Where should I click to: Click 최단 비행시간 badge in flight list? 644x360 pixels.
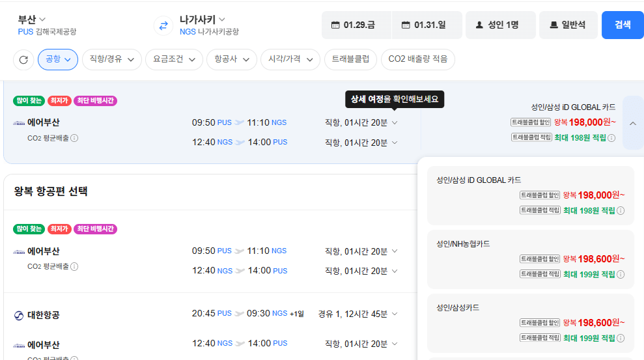click(95, 229)
